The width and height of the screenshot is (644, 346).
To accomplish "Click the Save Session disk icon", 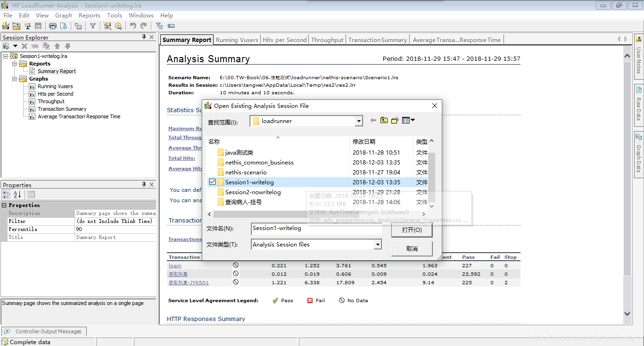I will point(38,26).
